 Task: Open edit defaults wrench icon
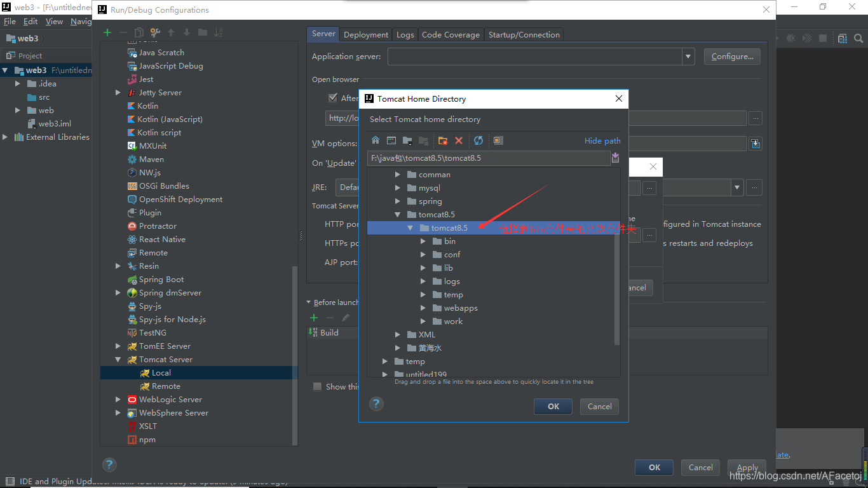[x=154, y=32]
